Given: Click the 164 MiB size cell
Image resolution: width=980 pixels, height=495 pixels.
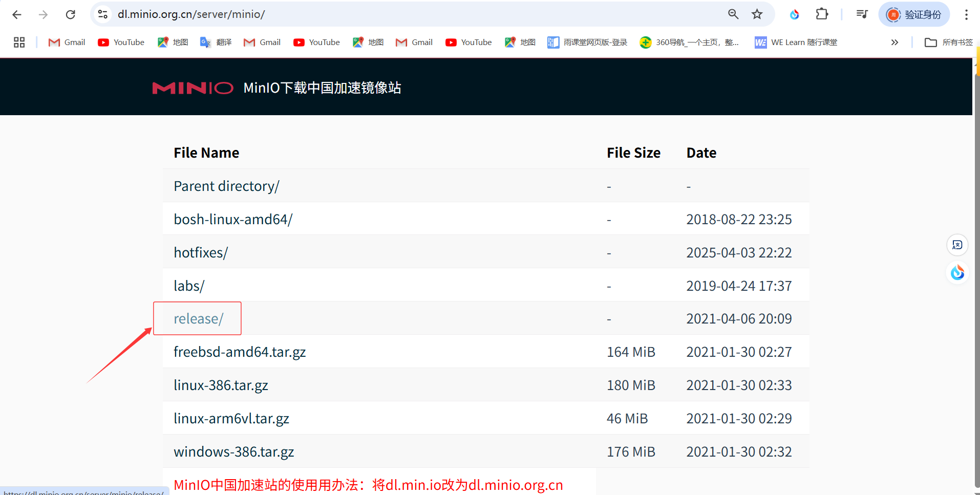Looking at the screenshot, I should (631, 352).
